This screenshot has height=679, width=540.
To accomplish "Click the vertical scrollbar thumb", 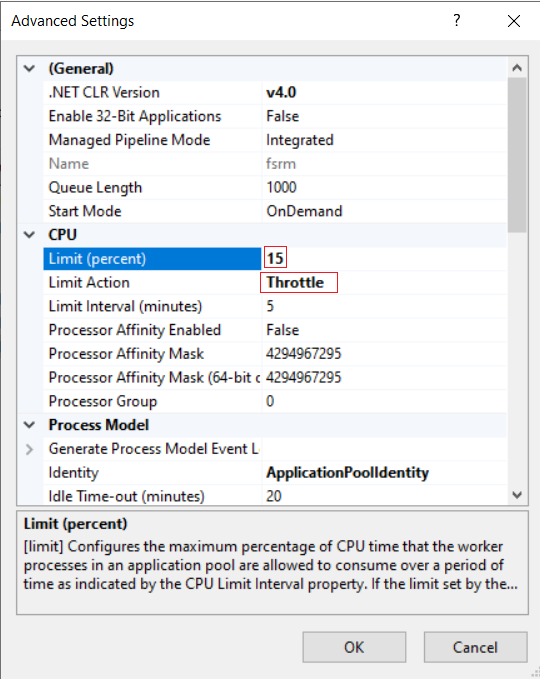I will coord(517,155).
